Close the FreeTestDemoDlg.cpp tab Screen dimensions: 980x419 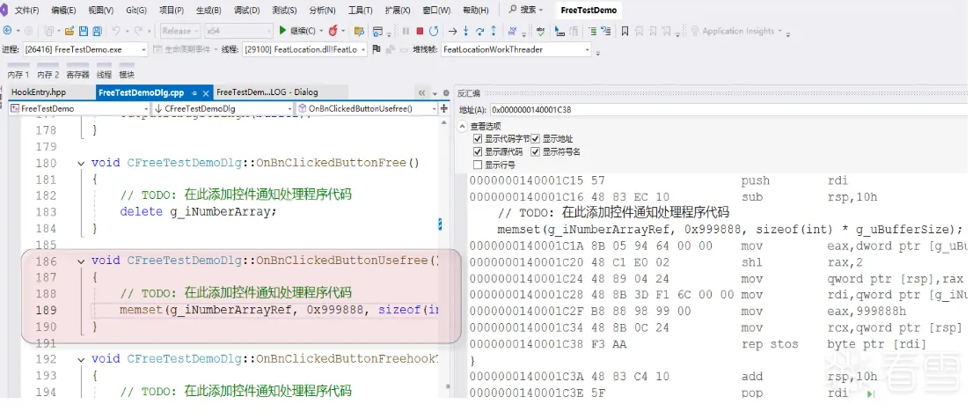[206, 93]
